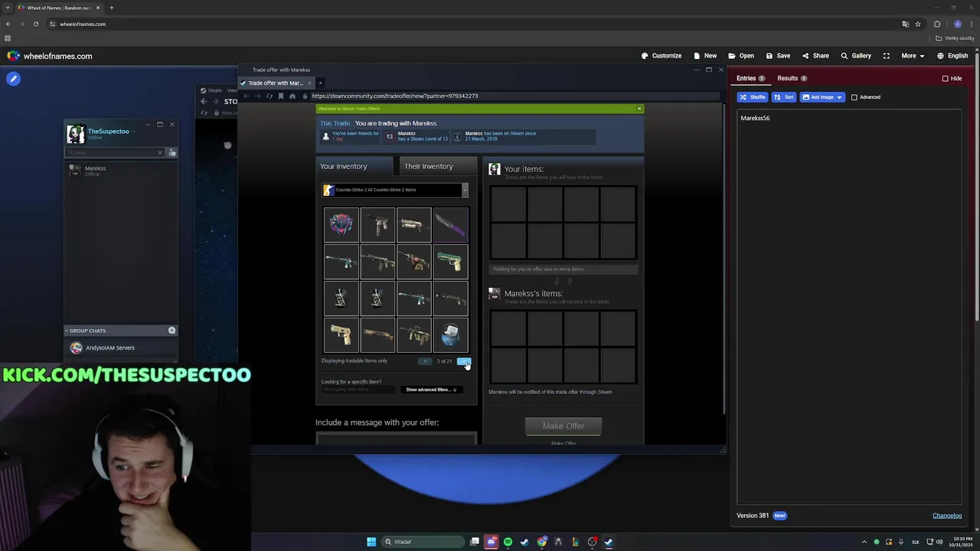
Task: Sort the wheel entries
Action: [x=784, y=97]
